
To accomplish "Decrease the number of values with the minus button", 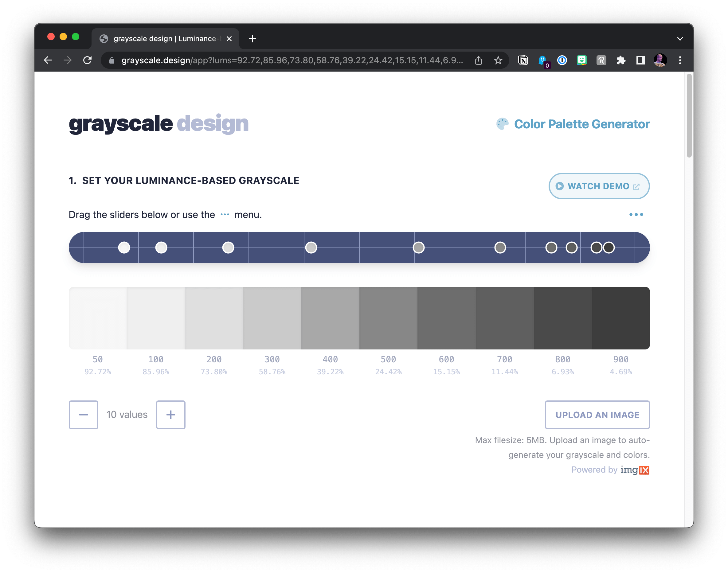I will pyautogui.click(x=84, y=415).
